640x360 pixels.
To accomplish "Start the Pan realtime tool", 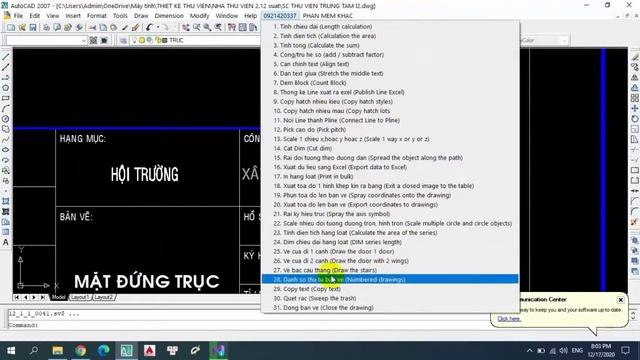I will pyautogui.click(x=186, y=27).
